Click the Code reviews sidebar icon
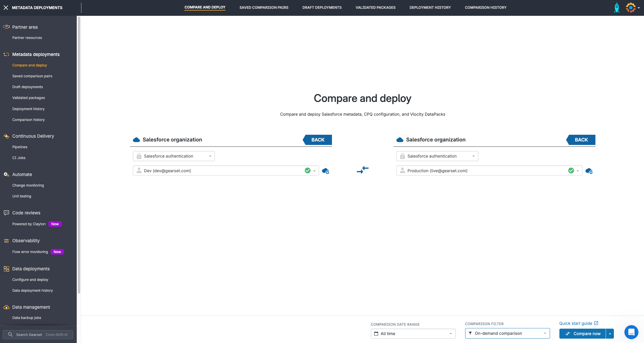 [x=6, y=213]
